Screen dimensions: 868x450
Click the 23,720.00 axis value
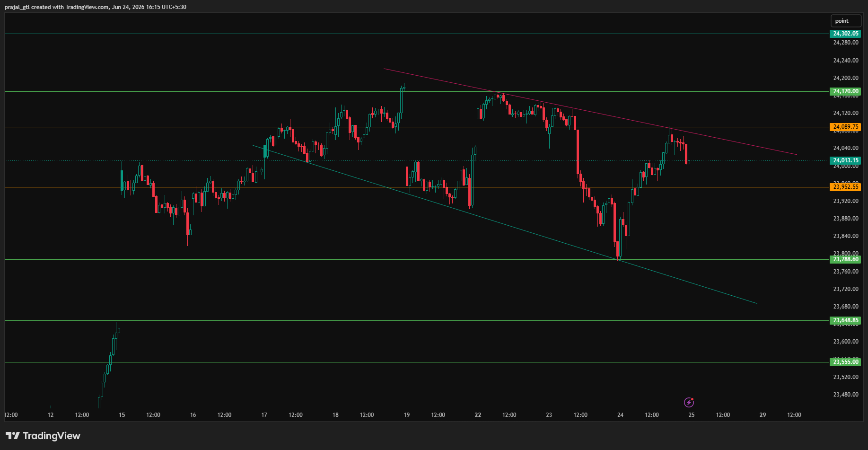click(x=845, y=289)
